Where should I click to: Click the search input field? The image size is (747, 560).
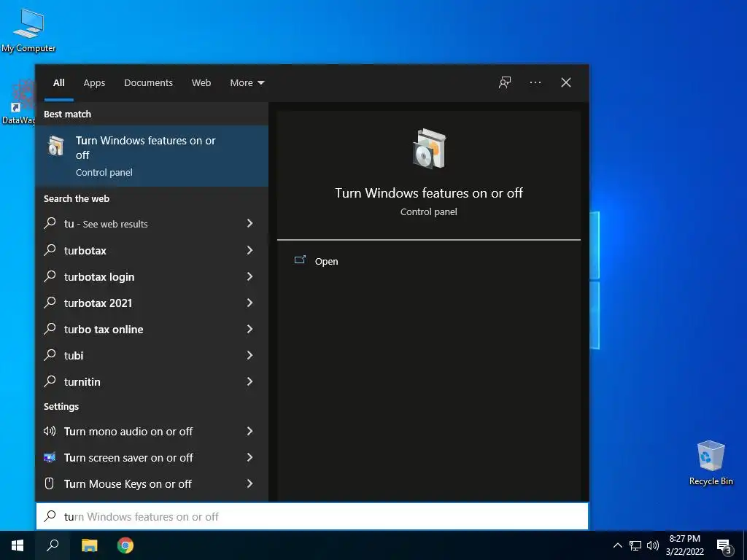click(x=312, y=516)
